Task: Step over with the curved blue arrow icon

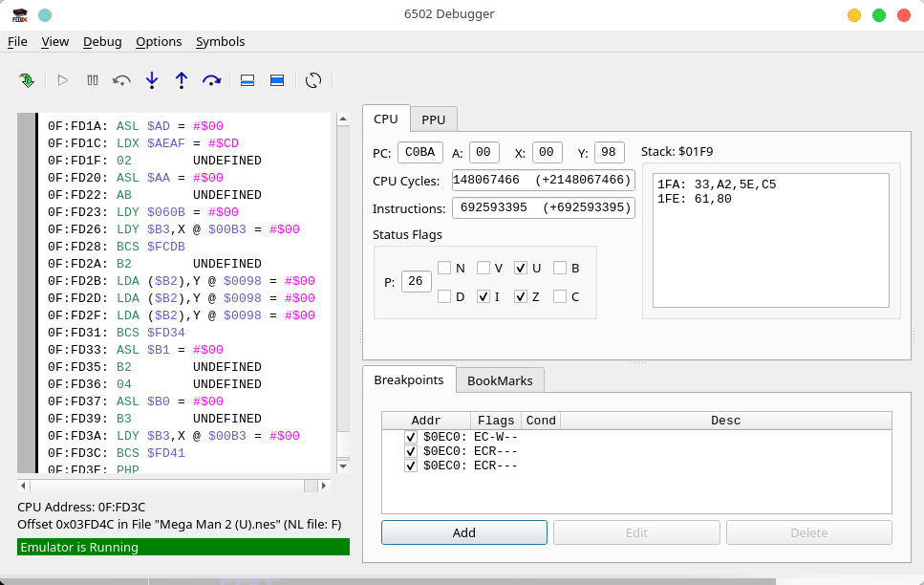Action: [211, 80]
